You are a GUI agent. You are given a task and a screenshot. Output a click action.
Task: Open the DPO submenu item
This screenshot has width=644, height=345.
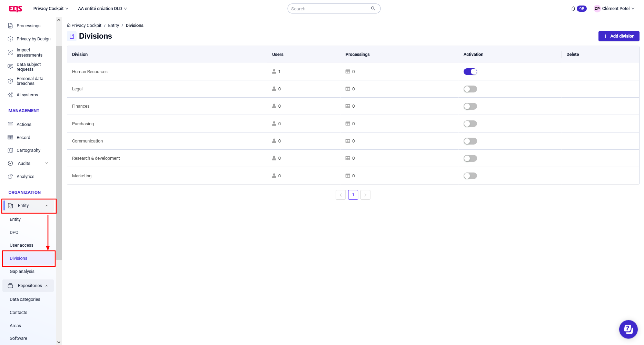[x=14, y=233]
